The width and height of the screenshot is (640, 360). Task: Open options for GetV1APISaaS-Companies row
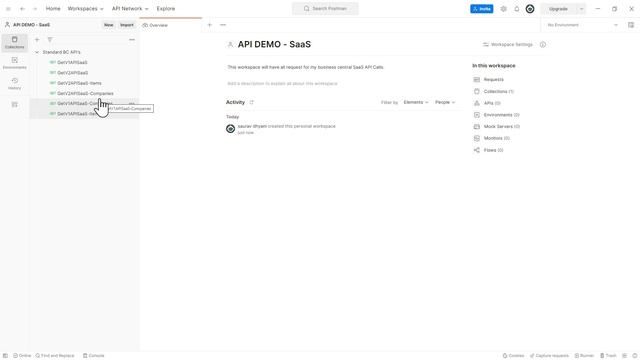pyautogui.click(x=132, y=104)
